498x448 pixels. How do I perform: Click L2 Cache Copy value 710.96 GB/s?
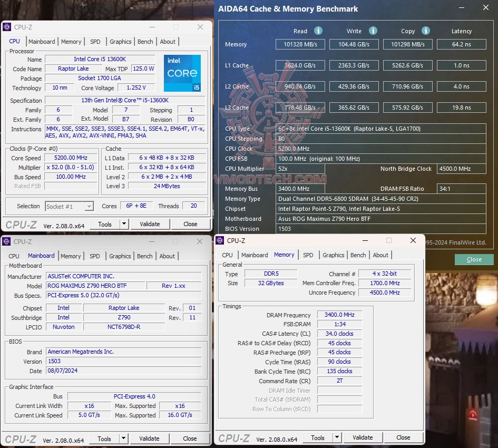point(408,86)
